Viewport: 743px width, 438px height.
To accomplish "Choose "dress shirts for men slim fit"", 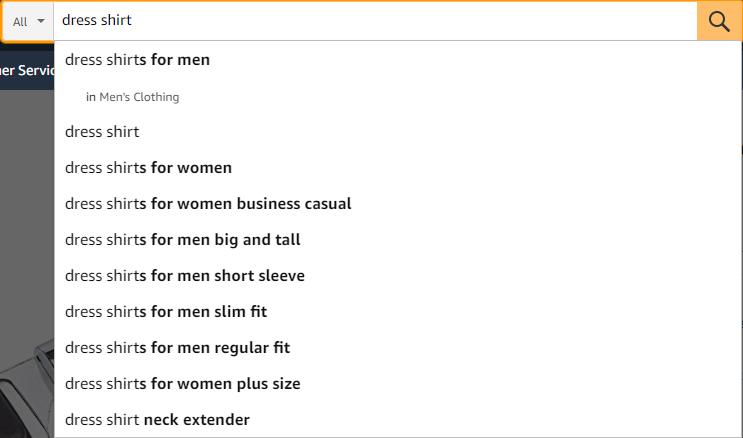I will [166, 312].
